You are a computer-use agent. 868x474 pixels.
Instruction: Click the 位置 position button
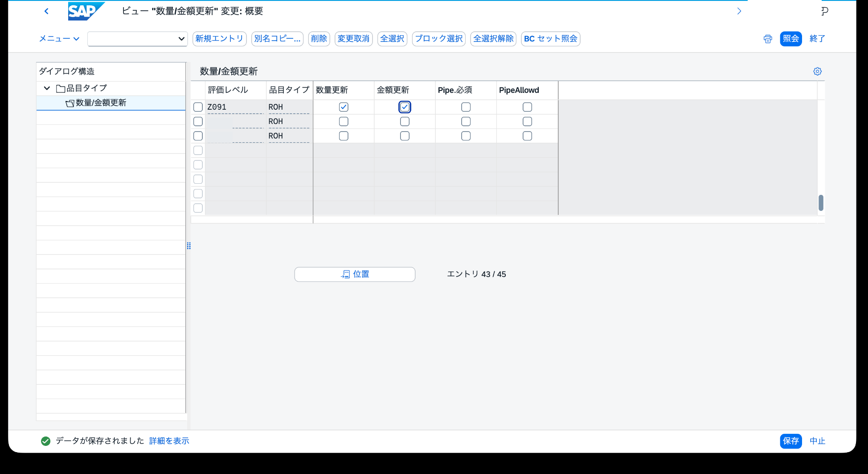tap(355, 274)
